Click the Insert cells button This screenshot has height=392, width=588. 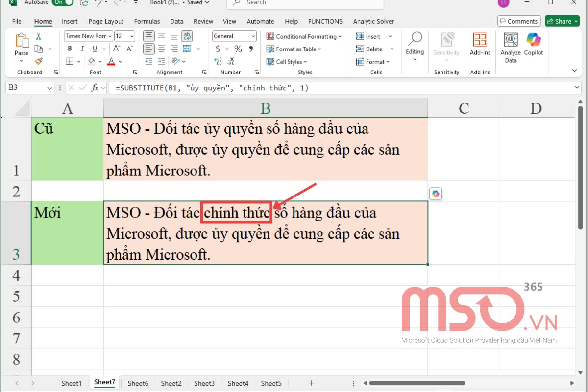(368, 36)
